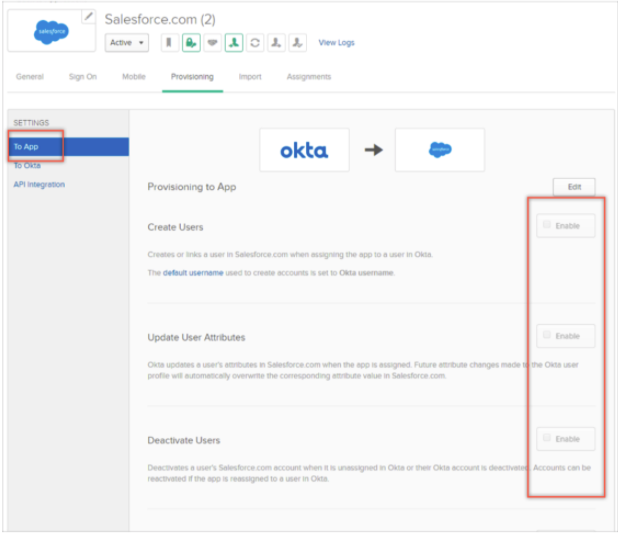Image resolution: width=618 pixels, height=534 pixels.
Task: Go to the Import tab
Action: (x=250, y=77)
